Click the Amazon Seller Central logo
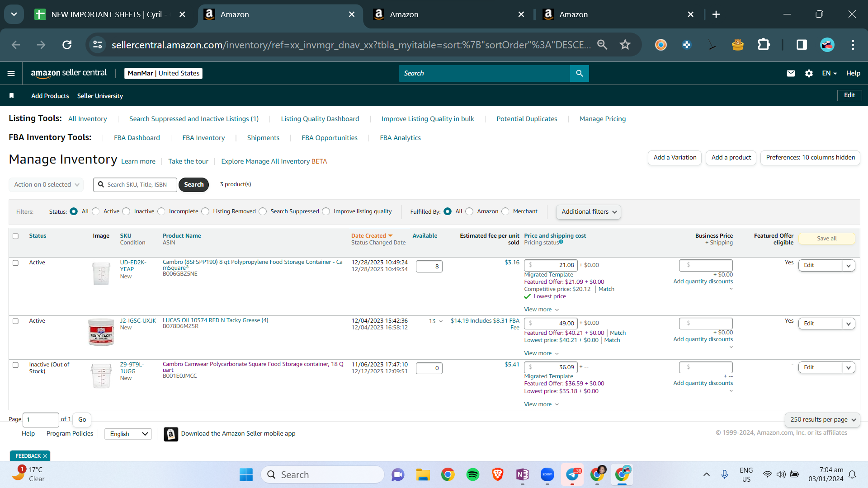This screenshot has width=868, height=488. 69,73
